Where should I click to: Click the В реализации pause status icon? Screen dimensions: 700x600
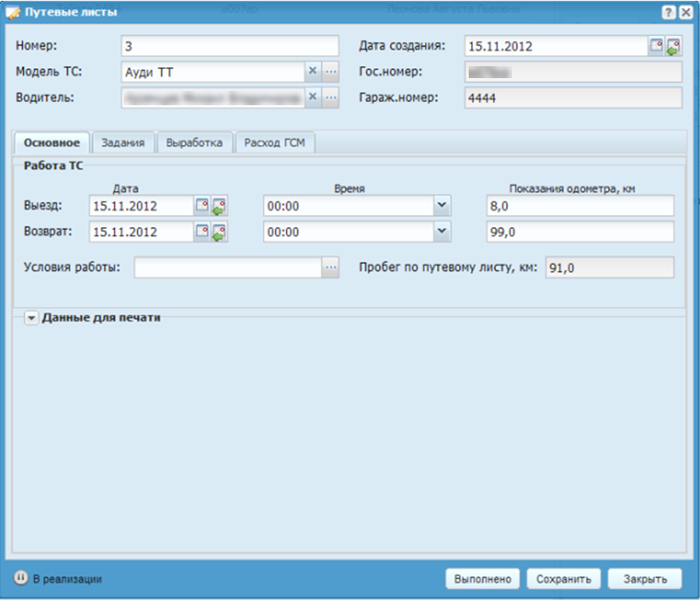click(21, 578)
